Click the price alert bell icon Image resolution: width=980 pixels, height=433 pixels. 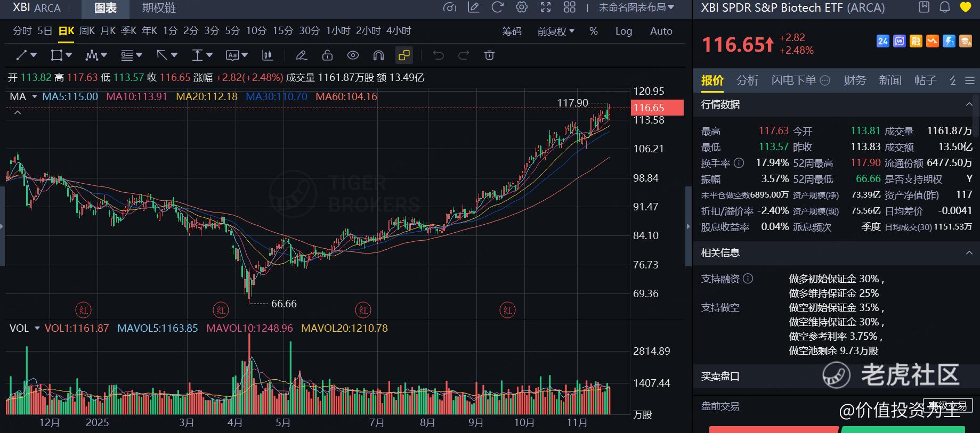(945, 7)
